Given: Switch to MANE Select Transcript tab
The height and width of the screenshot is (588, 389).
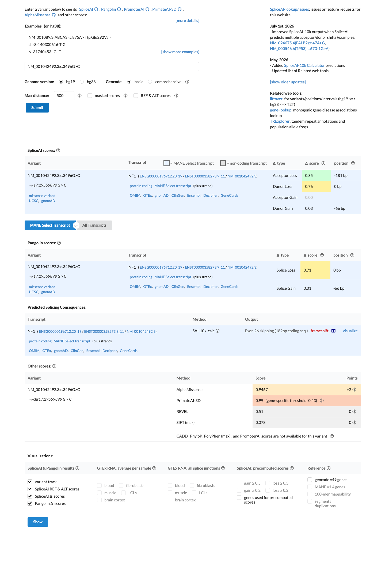Looking at the screenshot, I should click(50, 225).
